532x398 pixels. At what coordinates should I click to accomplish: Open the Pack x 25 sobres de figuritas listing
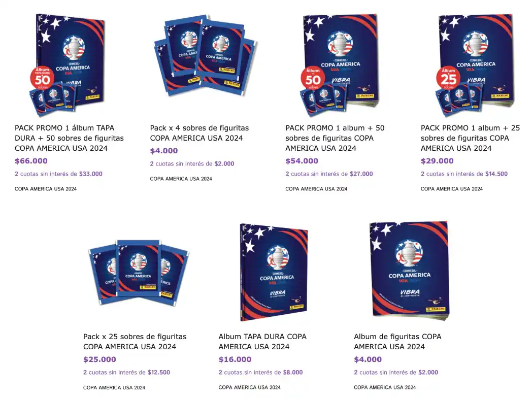tap(135, 341)
